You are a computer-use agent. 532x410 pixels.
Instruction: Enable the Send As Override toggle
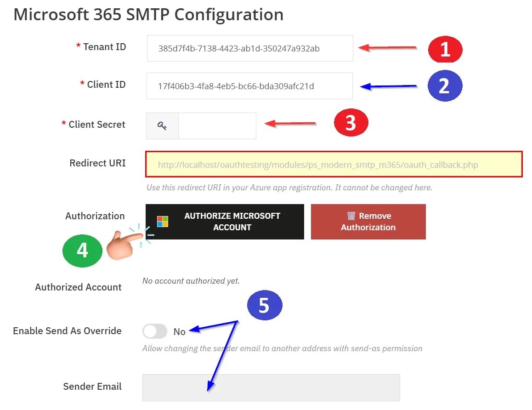coord(154,331)
